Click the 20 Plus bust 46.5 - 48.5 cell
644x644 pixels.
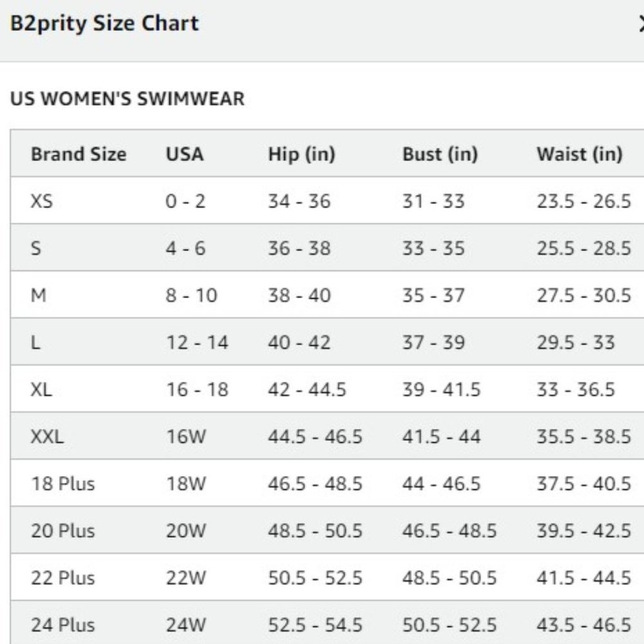[x=450, y=531]
